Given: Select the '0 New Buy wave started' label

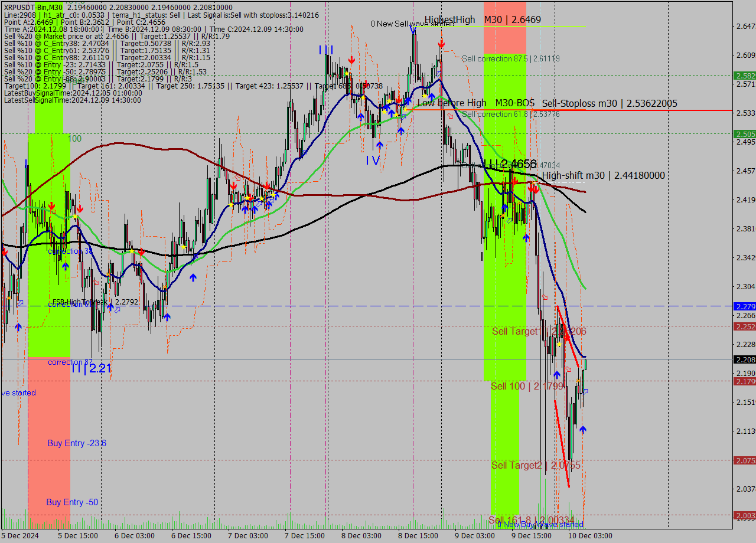Looking at the screenshot, I should point(540,524).
